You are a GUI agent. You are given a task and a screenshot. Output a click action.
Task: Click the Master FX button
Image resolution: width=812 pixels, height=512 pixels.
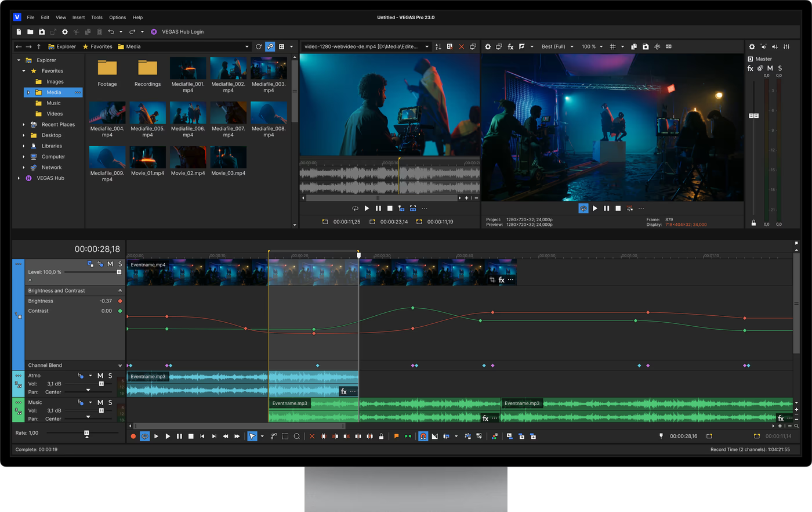coord(750,68)
